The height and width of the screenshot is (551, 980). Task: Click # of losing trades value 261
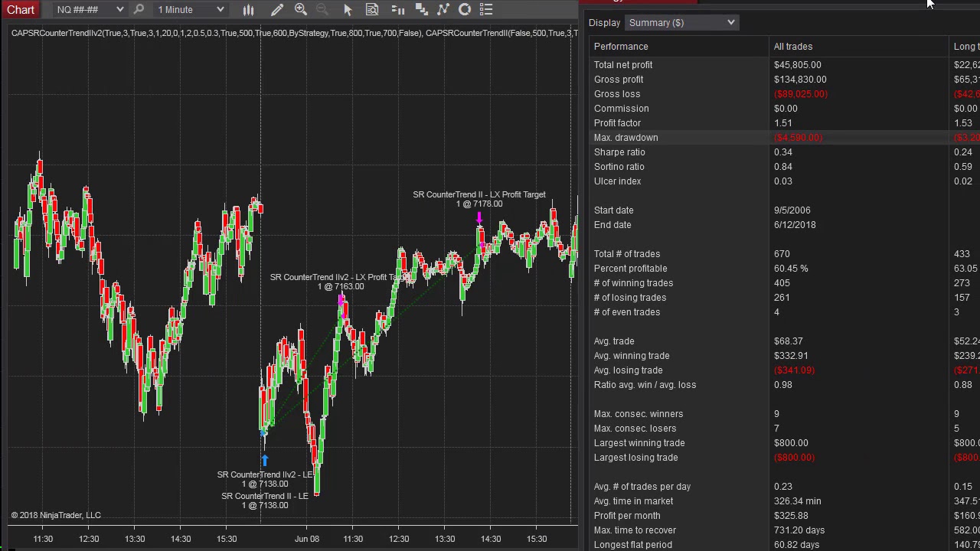pos(782,298)
